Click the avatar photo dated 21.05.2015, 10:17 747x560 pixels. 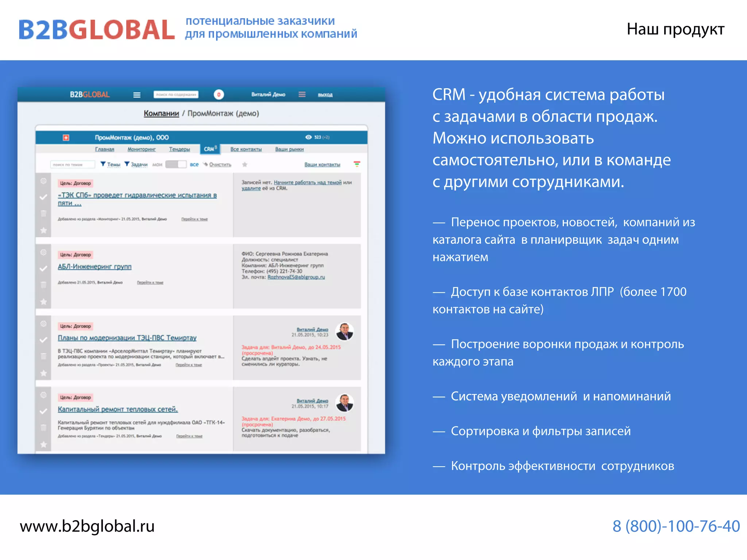point(344,403)
